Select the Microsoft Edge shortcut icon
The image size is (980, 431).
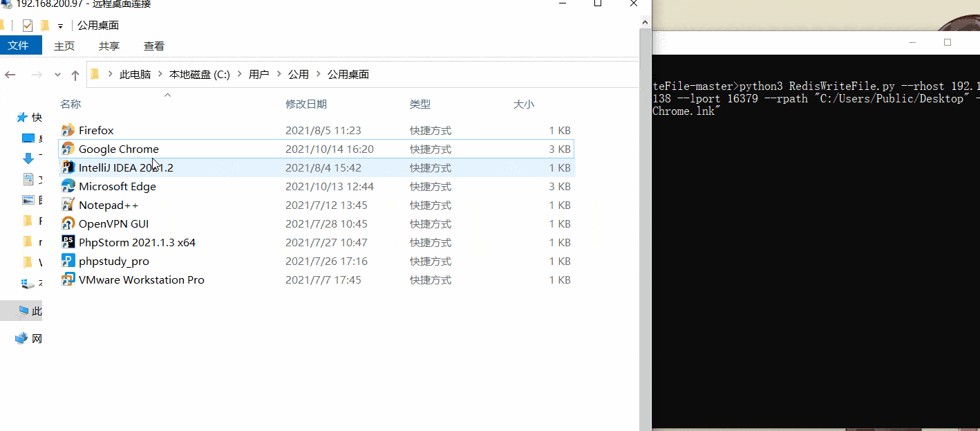coord(68,186)
